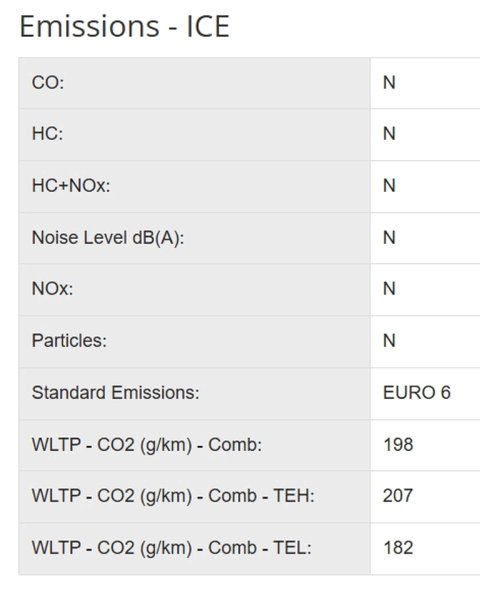Click the 198 CO2 value
Viewport: 480px width, 608px height.
[398, 445]
